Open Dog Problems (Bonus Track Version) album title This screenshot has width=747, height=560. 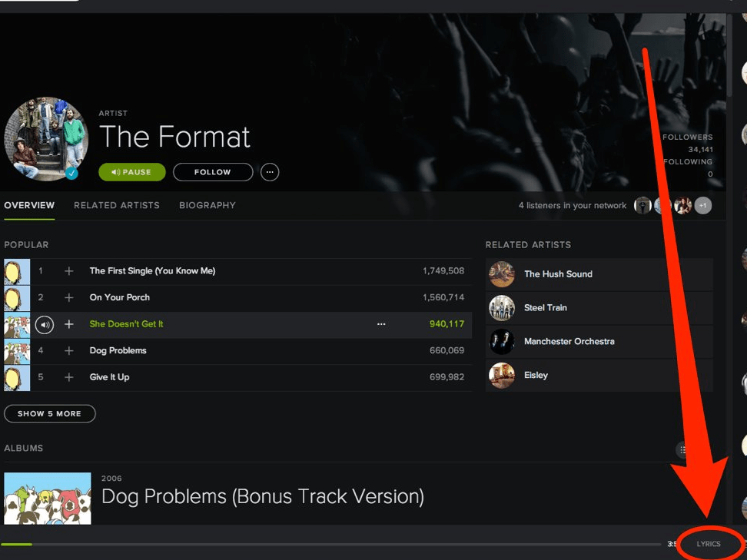pos(263,497)
